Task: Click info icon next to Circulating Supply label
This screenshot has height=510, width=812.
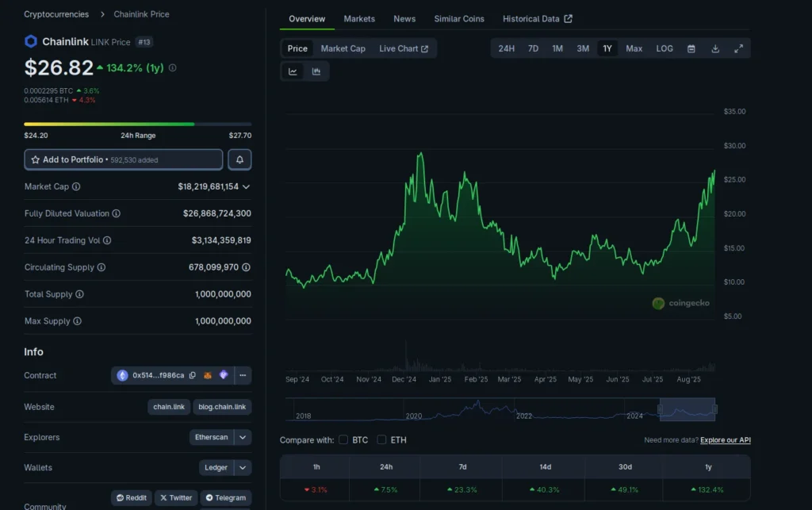Action: tap(101, 267)
